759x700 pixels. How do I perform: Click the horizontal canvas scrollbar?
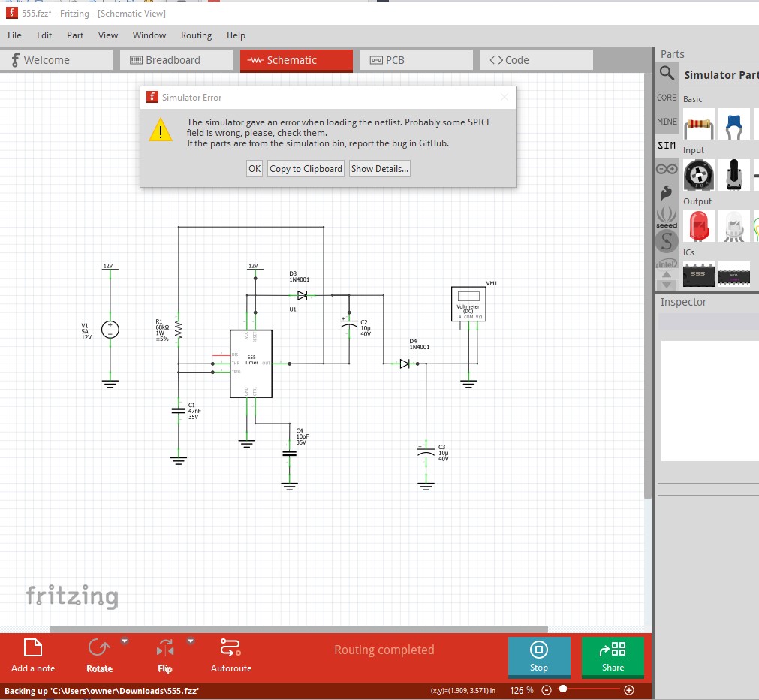point(299,629)
